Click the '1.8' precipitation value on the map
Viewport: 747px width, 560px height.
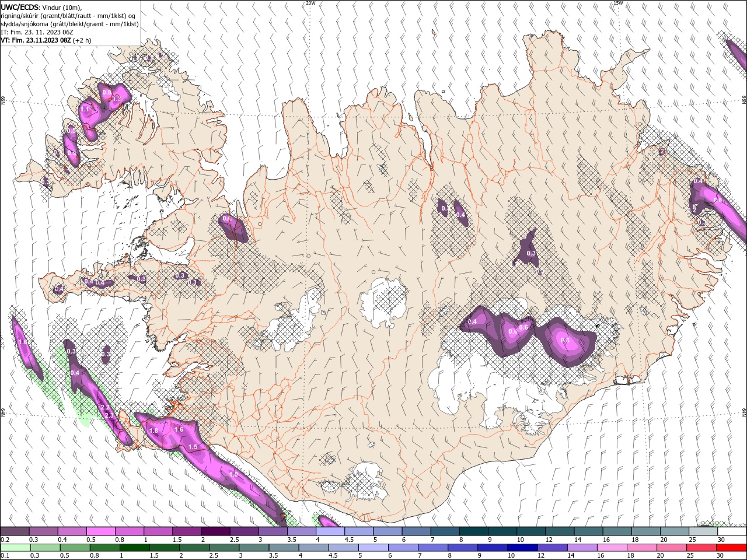[153, 430]
